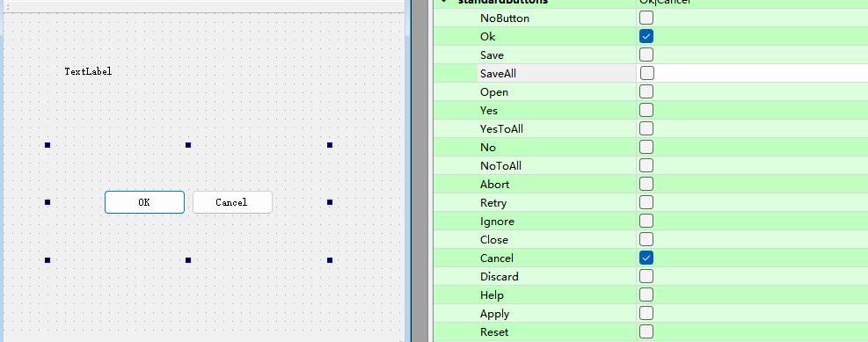Tick the Apply checkbox
The width and height of the screenshot is (868, 342).
[646, 313]
